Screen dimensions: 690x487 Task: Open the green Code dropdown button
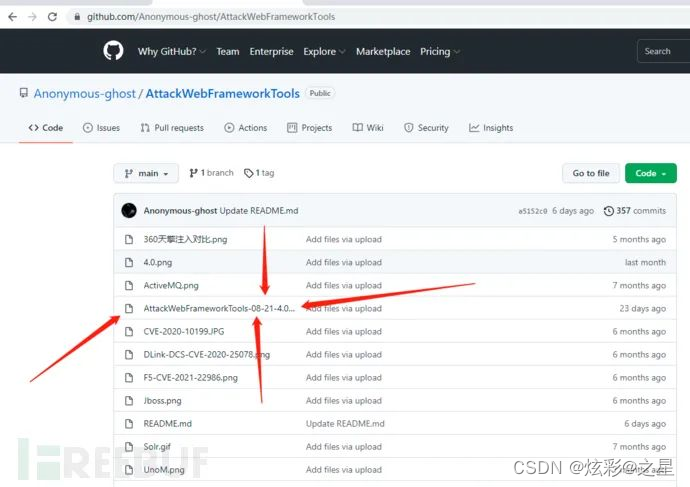click(651, 173)
